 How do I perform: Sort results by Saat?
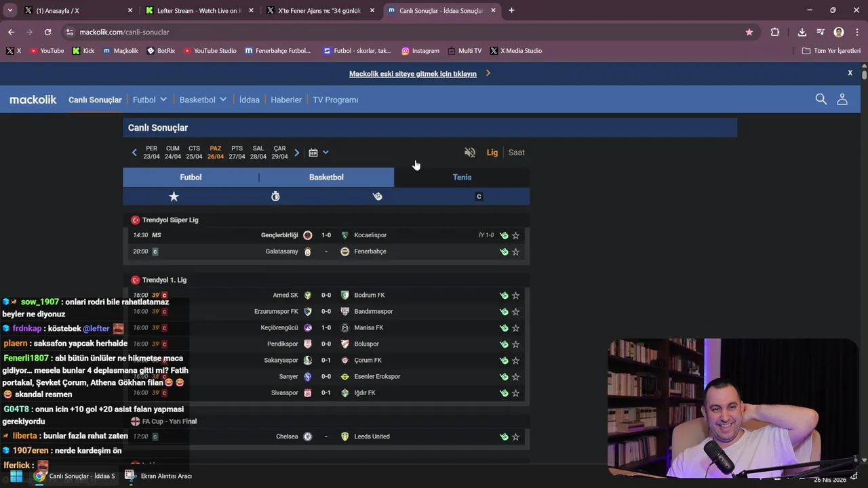pos(517,152)
